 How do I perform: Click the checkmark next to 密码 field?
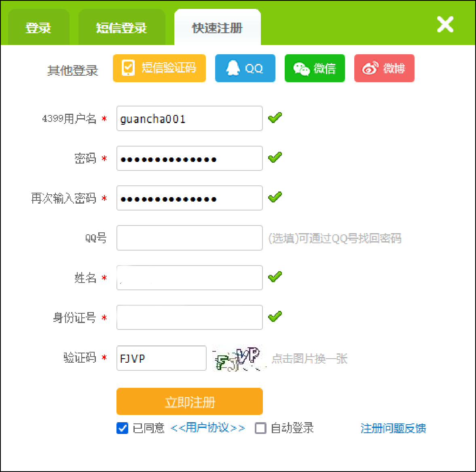[275, 157]
